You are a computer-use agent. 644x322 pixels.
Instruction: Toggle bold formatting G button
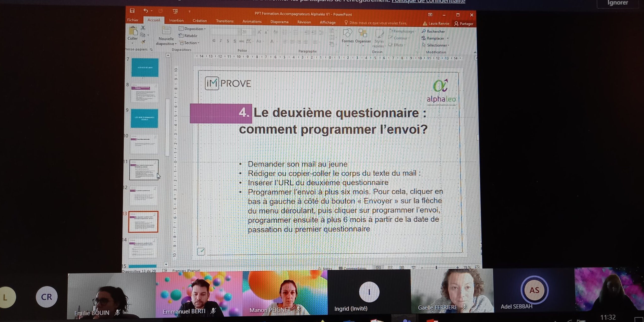tap(214, 41)
